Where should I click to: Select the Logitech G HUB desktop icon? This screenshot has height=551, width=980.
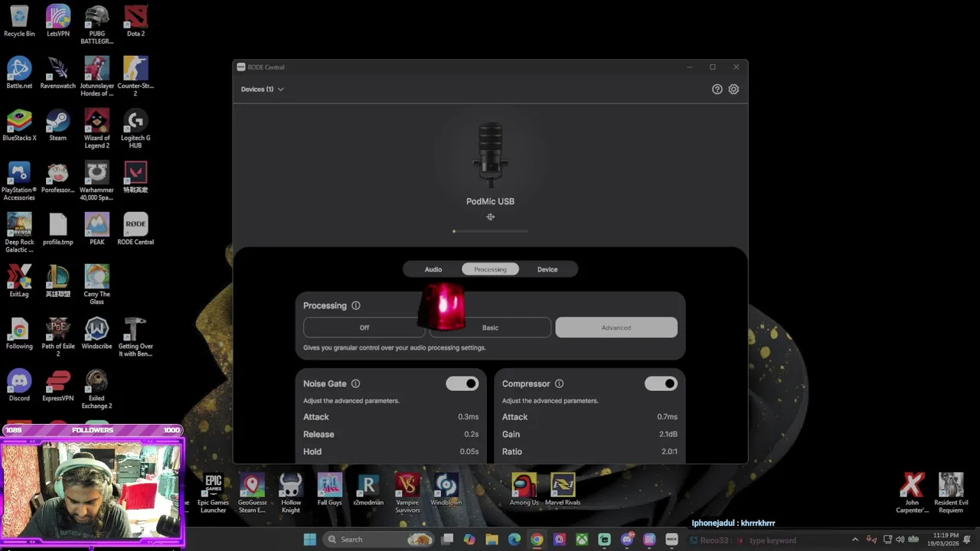click(x=136, y=129)
